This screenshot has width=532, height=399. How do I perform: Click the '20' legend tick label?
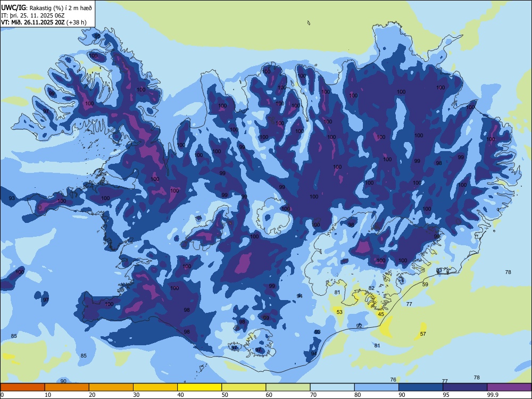92,395
